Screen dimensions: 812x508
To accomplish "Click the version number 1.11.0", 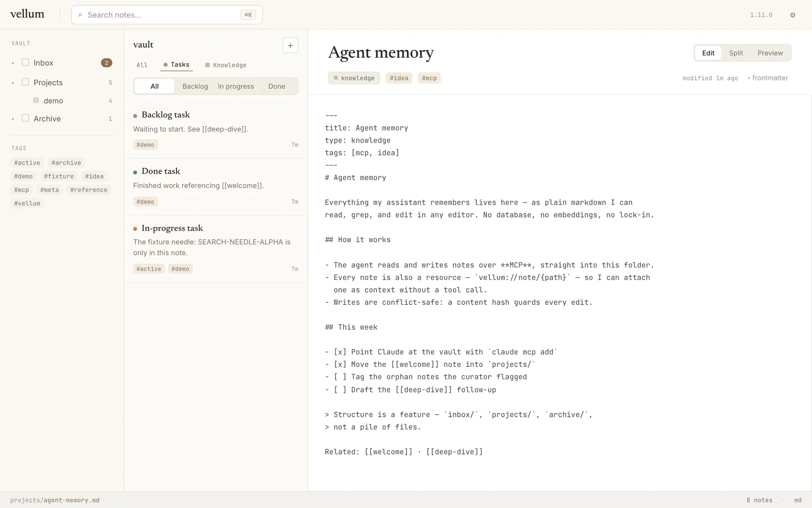I will pos(761,15).
